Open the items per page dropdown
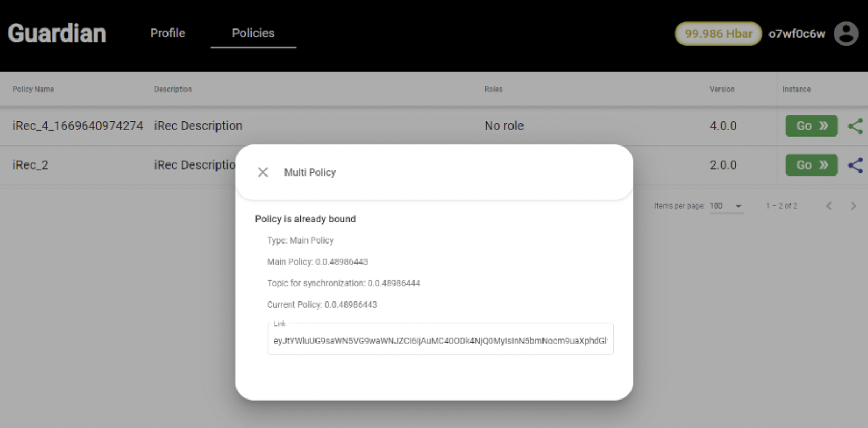868x428 pixels. 726,206
